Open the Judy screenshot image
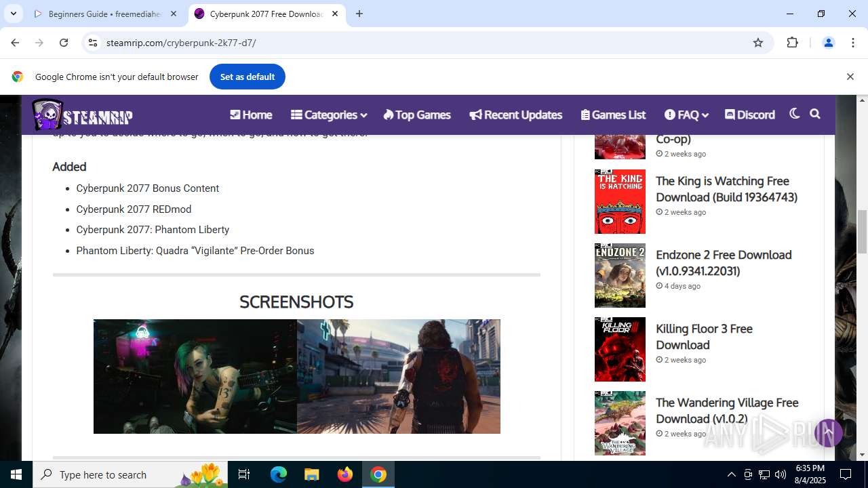 click(195, 377)
